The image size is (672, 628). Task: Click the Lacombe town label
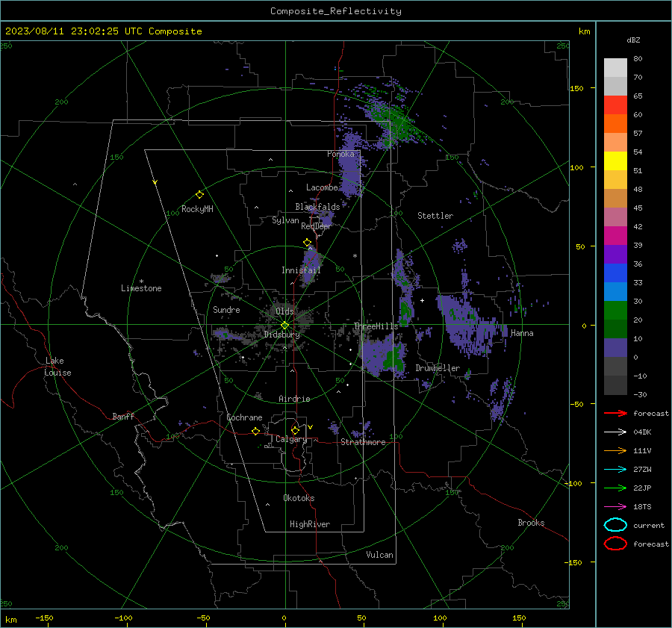point(322,187)
